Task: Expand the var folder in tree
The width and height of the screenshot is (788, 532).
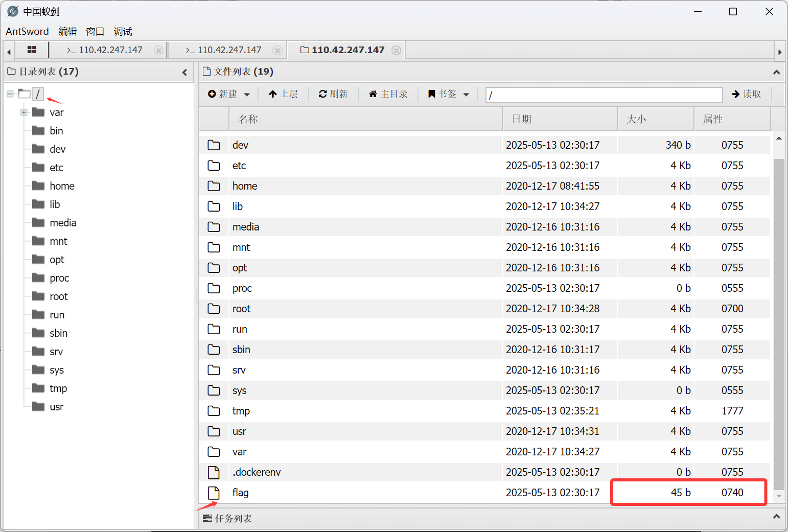Action: (24, 112)
